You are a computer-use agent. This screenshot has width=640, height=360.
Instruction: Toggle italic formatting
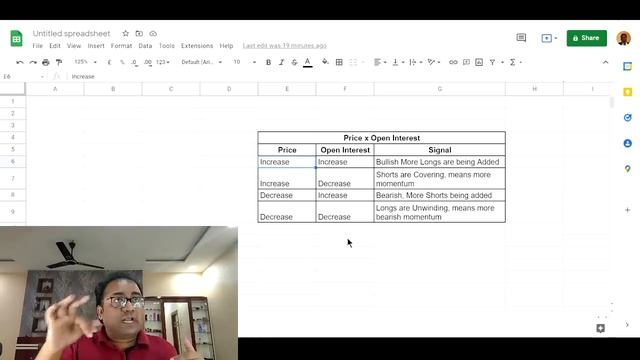click(281, 62)
